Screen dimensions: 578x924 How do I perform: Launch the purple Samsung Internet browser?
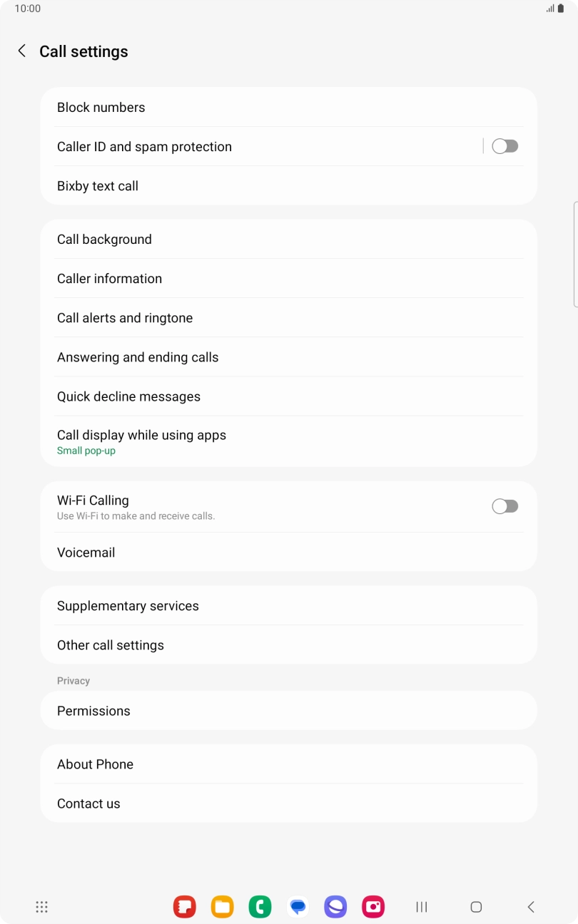tap(335, 907)
